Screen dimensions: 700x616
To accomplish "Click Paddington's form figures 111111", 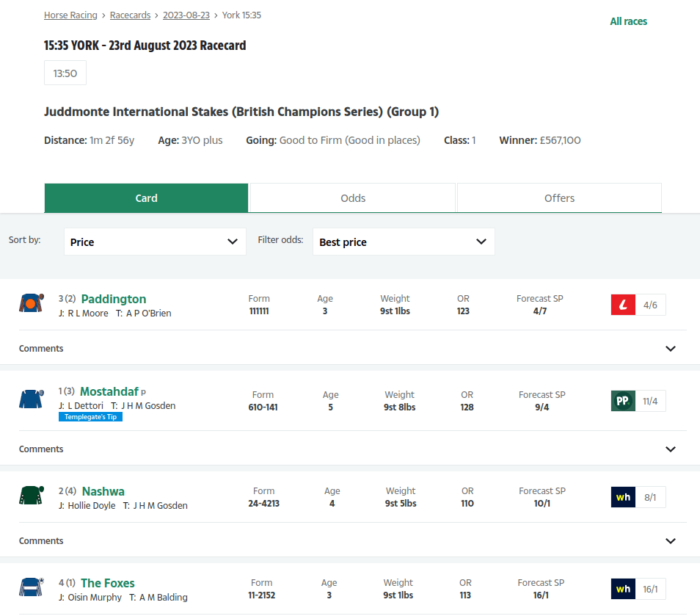I will click(x=259, y=311).
